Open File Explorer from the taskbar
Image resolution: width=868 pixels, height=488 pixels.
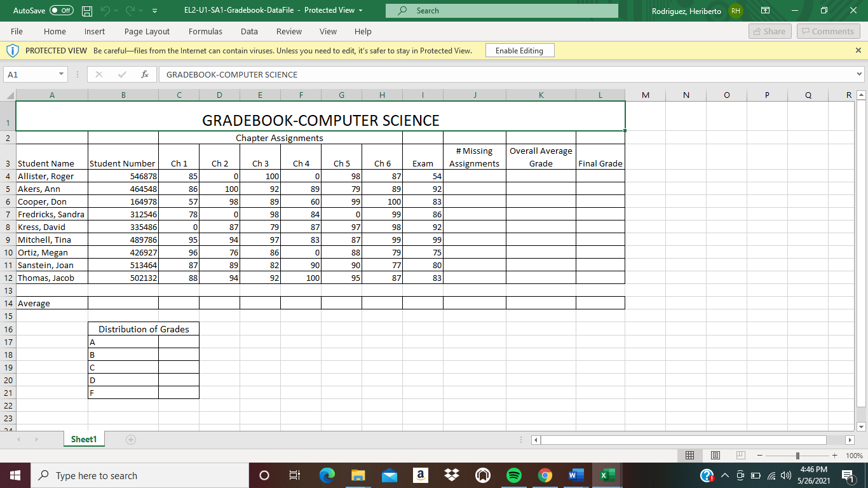[x=358, y=475]
